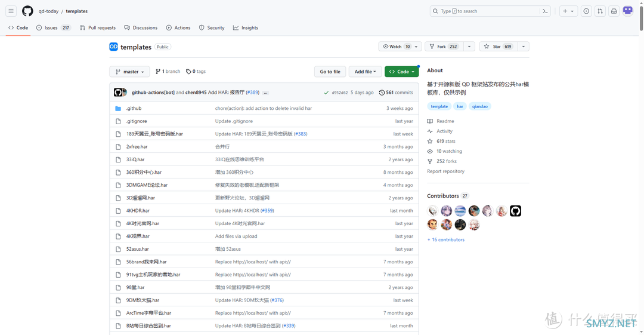Open pull request #383 link in file list
The height and width of the screenshot is (335, 644).
pos(301,134)
